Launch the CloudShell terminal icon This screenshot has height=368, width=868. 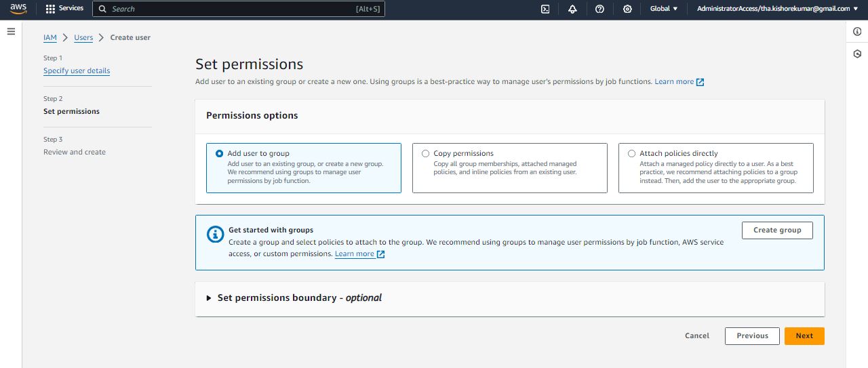point(545,9)
